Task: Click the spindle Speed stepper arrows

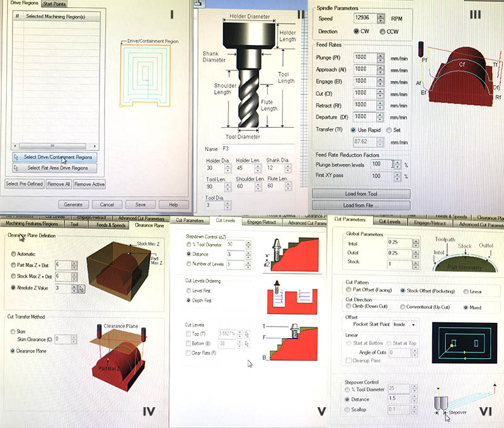Action: pyautogui.click(x=381, y=18)
